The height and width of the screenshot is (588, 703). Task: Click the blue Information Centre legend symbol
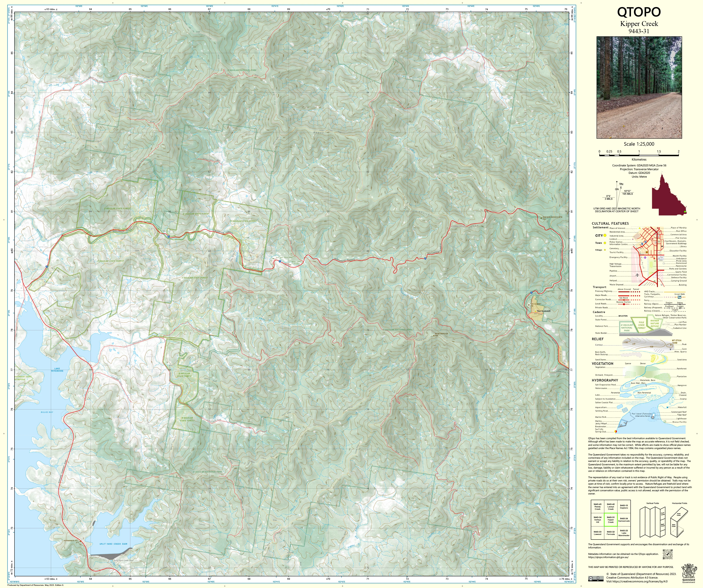(643, 244)
